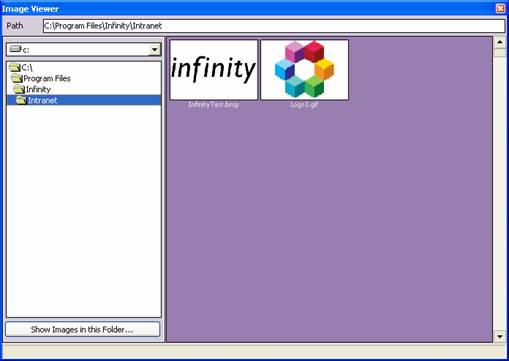Select the 'C:\' text in folder tree
This screenshot has height=361, width=509.
27,68
